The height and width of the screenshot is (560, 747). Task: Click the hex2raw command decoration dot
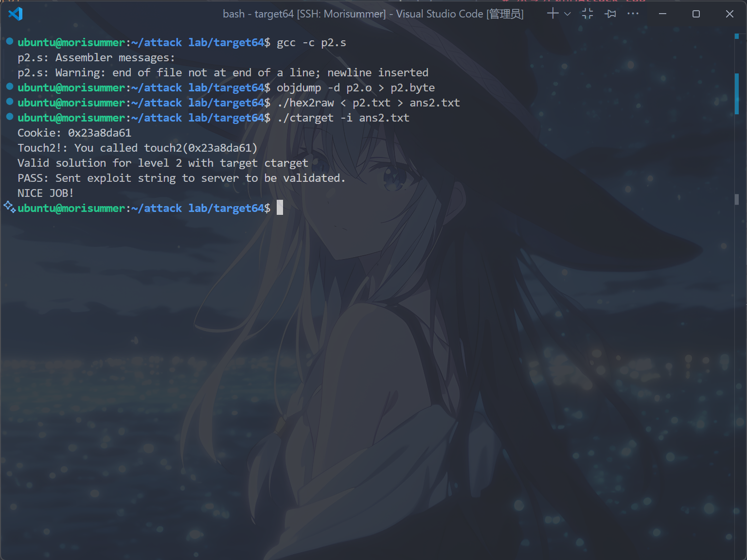tap(9, 102)
